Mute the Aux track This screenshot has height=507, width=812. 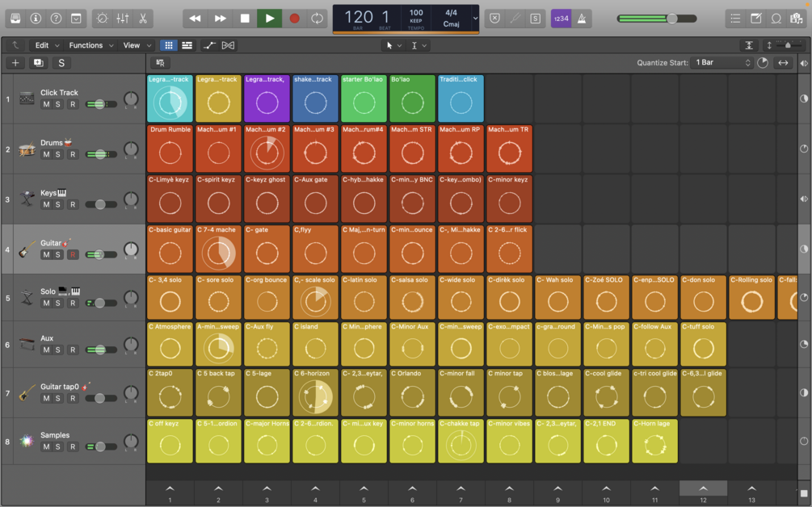pos(47,350)
